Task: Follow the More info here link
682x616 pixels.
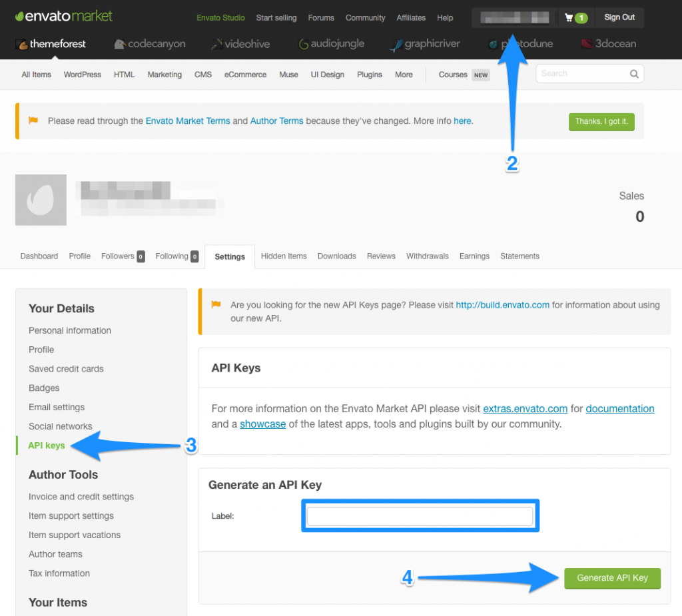Action: click(462, 121)
